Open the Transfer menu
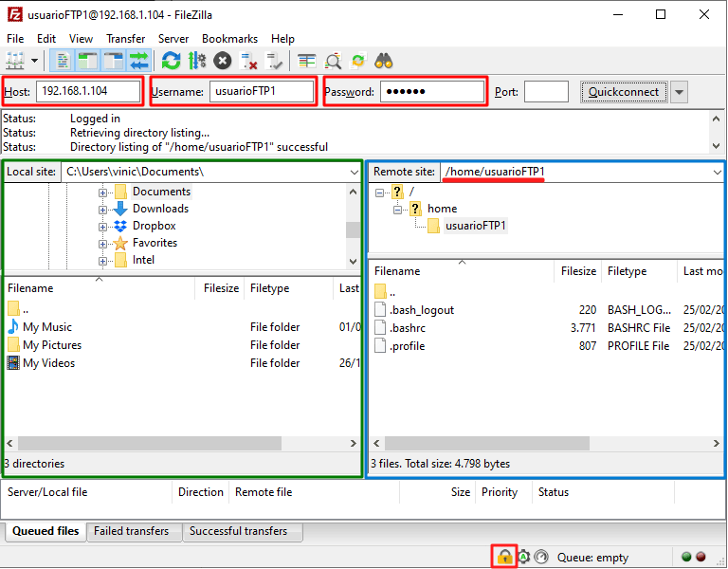Viewport: 728px width, 569px height. (125, 39)
